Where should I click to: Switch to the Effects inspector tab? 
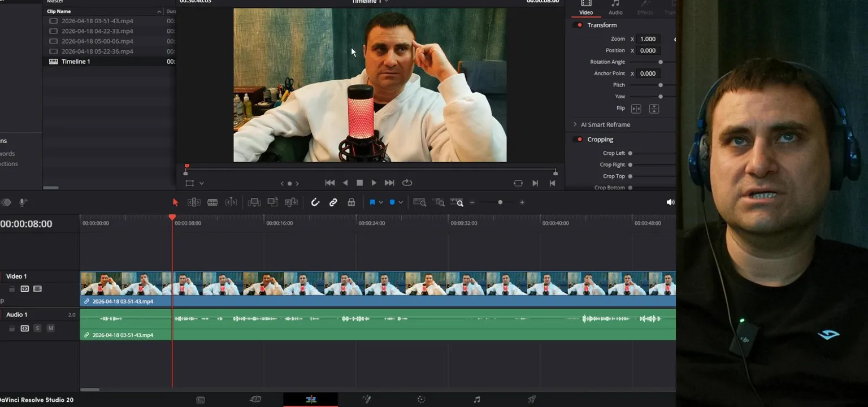pos(645,8)
